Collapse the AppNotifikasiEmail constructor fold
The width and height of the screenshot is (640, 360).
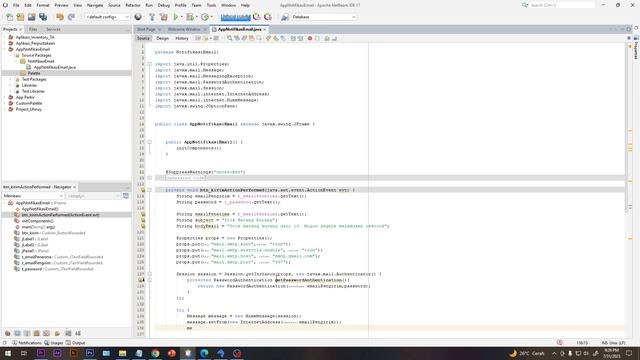click(150, 142)
